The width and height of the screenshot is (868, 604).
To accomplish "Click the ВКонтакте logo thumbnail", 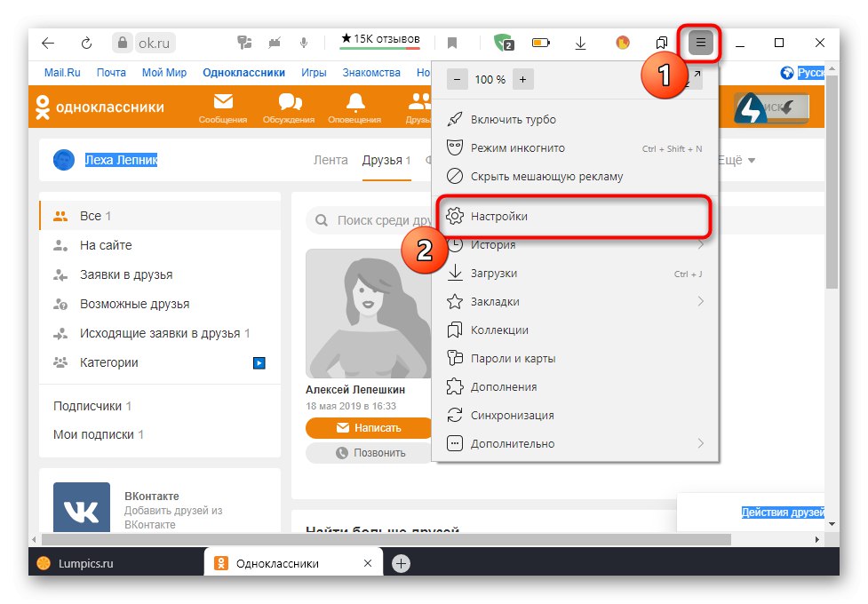I will pyautogui.click(x=82, y=508).
